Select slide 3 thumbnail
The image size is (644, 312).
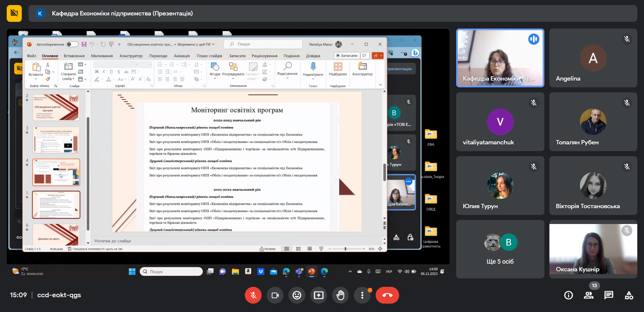pos(56,140)
